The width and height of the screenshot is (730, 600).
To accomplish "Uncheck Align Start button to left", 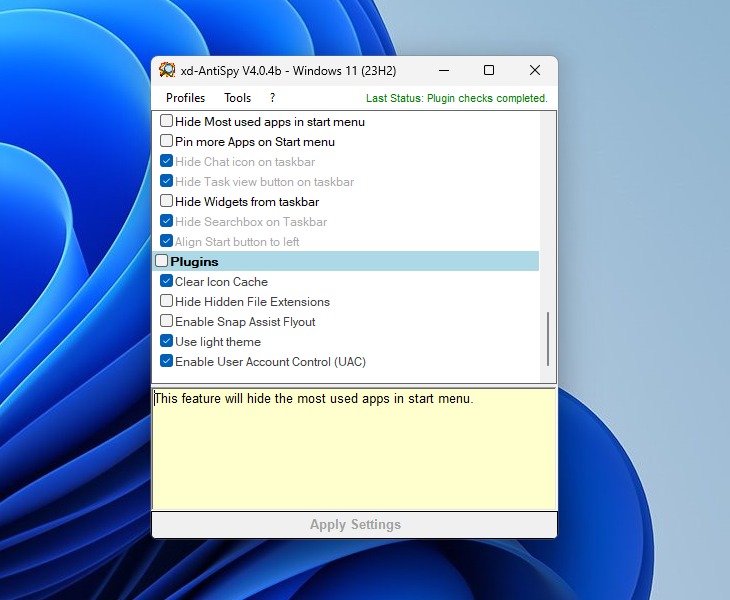I will pyautogui.click(x=167, y=241).
